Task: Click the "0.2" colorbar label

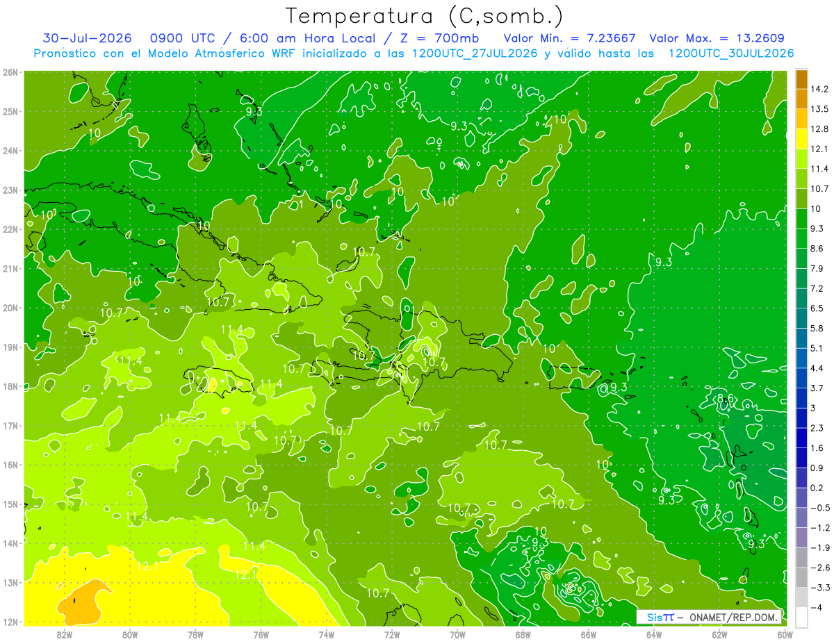Action: 816,487
